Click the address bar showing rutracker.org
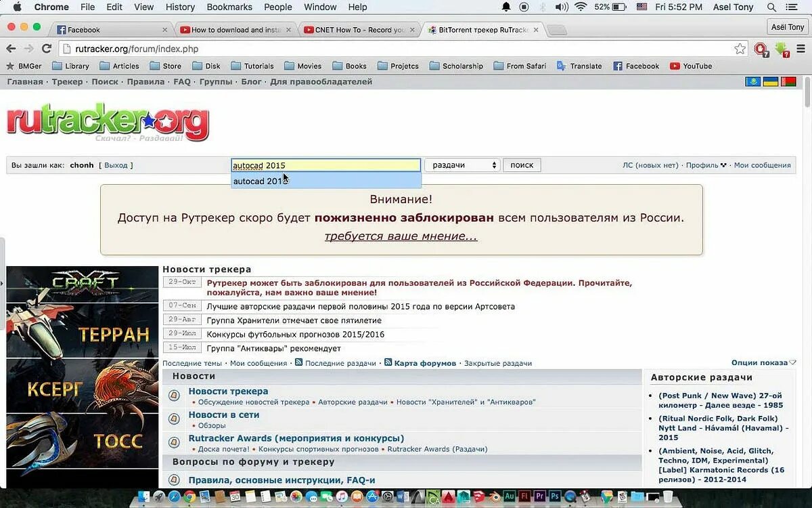This screenshot has height=508, width=812. [403, 49]
